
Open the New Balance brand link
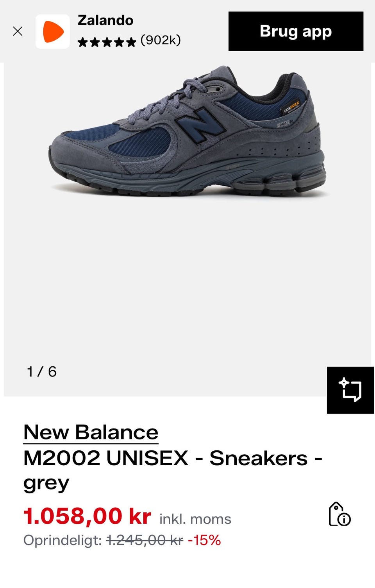pos(91,432)
